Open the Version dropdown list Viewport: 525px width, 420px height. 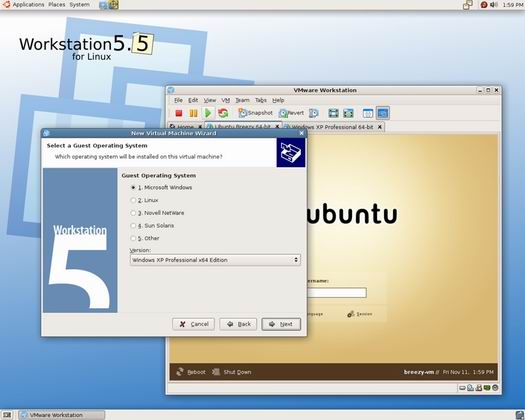pyautogui.click(x=215, y=260)
